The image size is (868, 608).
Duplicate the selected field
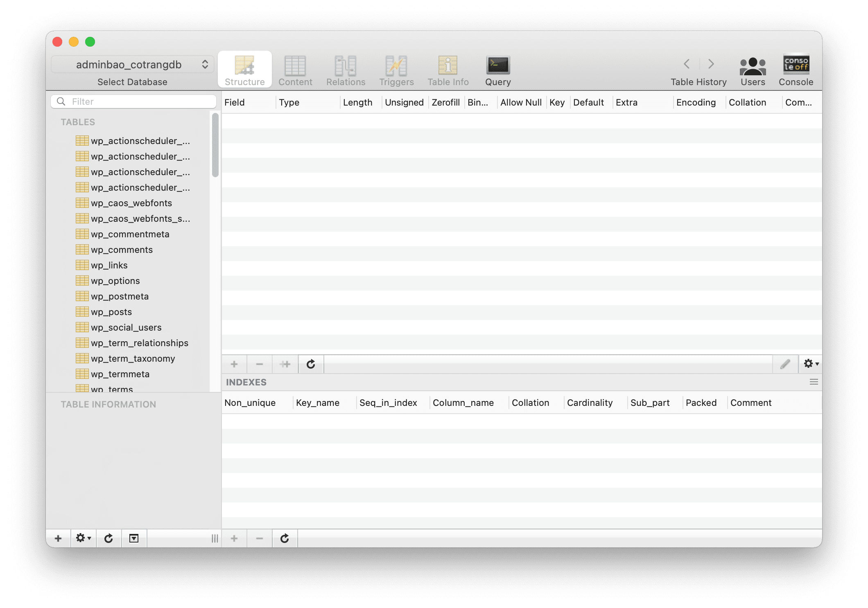pos(285,364)
